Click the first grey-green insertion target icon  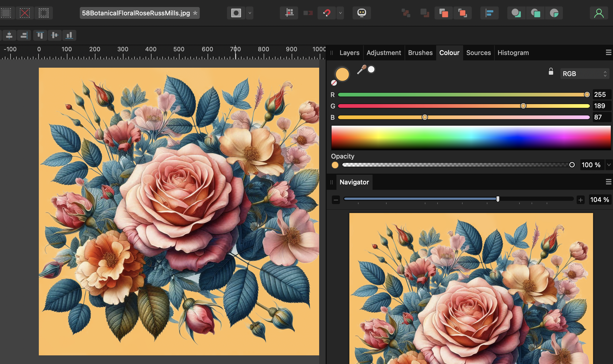point(516,13)
